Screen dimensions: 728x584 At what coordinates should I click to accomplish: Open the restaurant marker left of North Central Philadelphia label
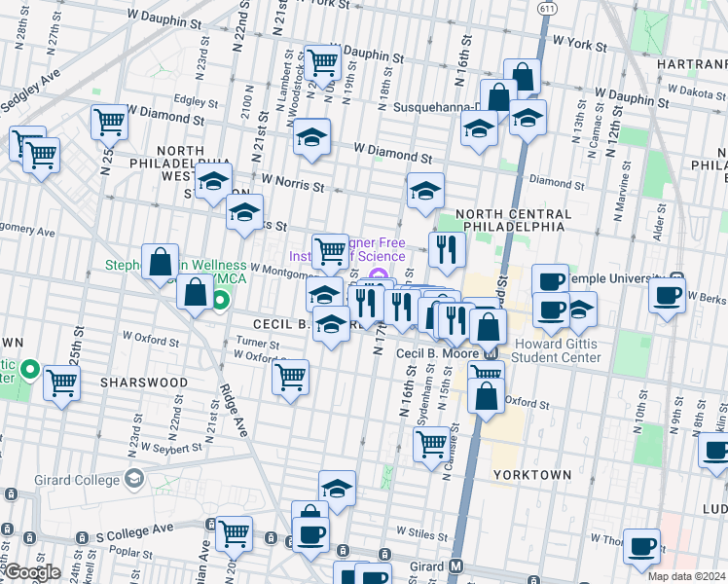click(x=447, y=250)
